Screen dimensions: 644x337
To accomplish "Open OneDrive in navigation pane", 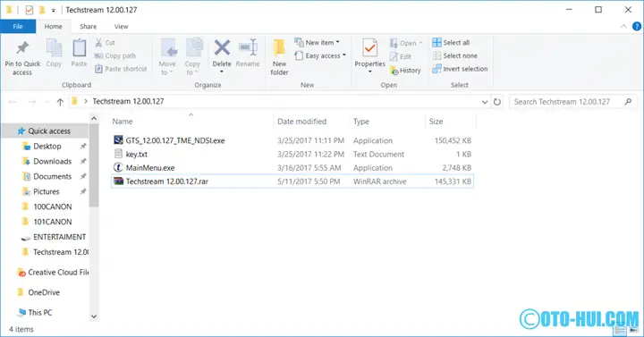I will 44,292.
